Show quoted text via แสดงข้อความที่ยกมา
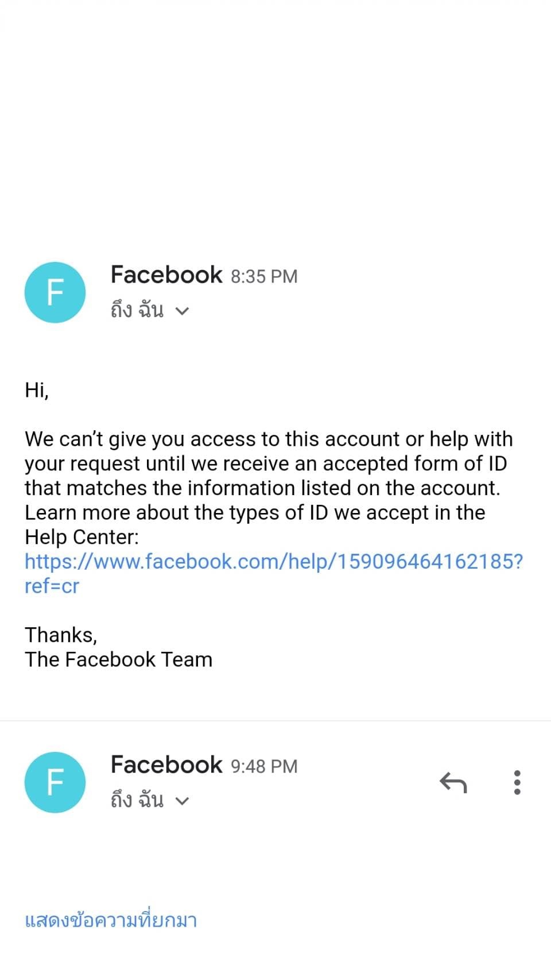 (x=111, y=920)
